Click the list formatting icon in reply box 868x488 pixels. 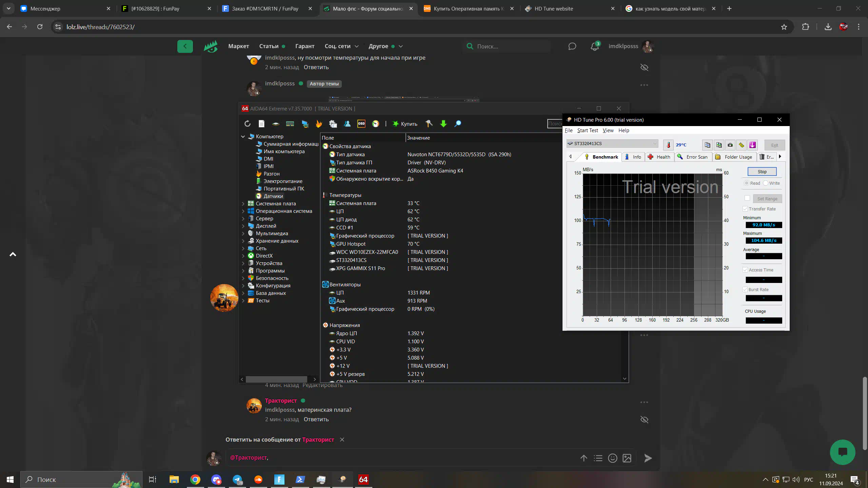[x=598, y=458]
